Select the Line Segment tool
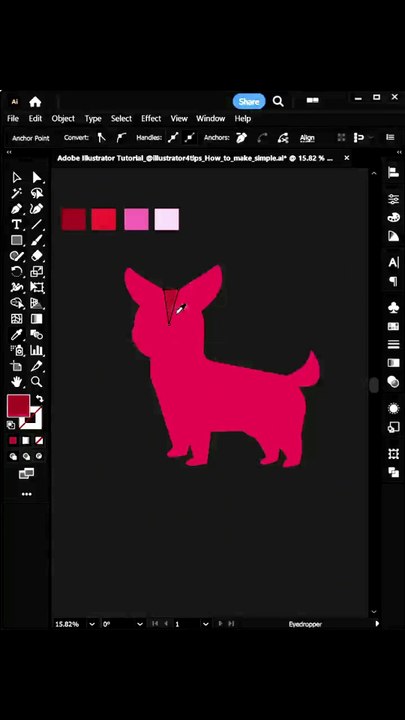Viewport: 405px width, 720px height. [37, 225]
